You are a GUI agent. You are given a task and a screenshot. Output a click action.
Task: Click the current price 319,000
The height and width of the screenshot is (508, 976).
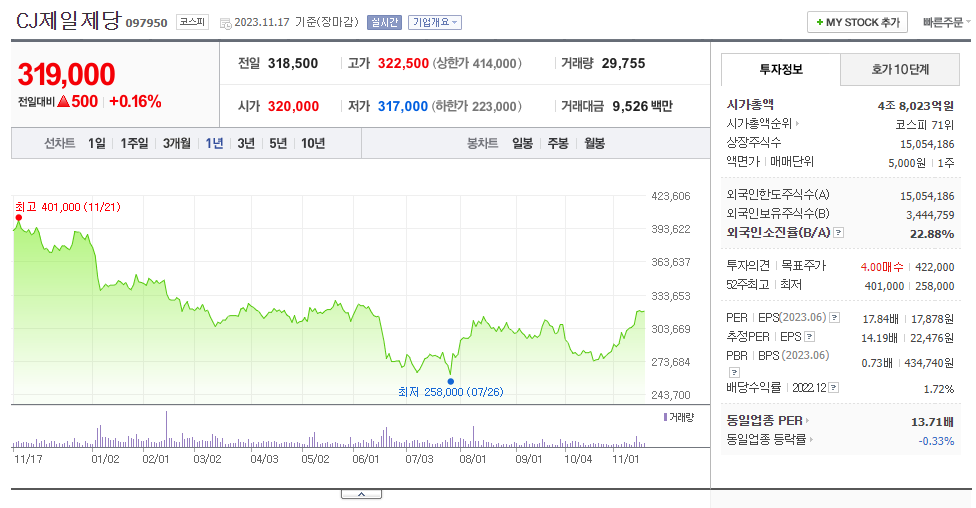click(x=66, y=75)
